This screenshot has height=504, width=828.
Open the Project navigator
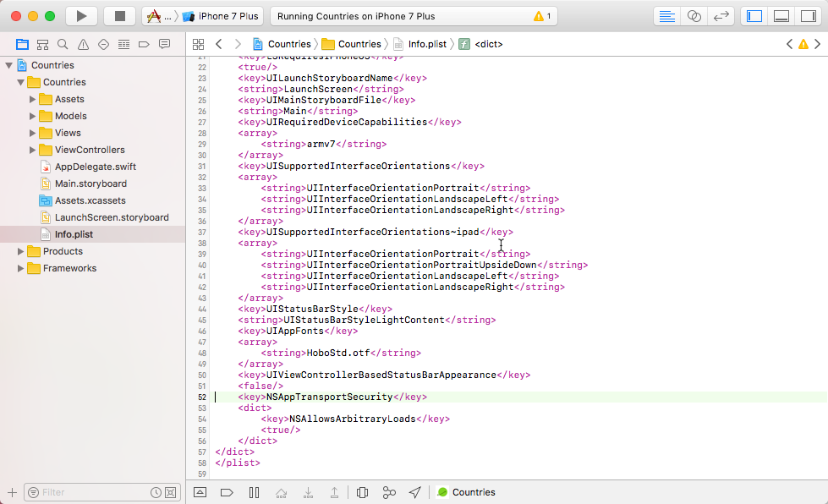pyautogui.click(x=22, y=44)
